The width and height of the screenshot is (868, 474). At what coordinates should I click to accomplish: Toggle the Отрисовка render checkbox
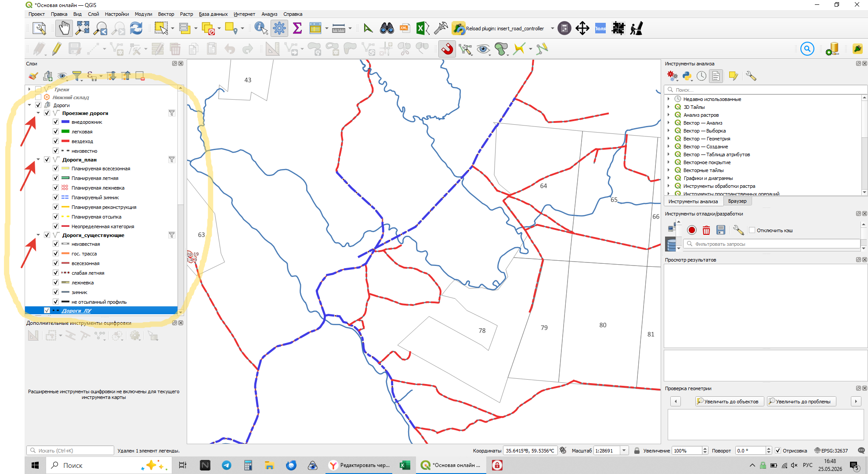tap(778, 451)
